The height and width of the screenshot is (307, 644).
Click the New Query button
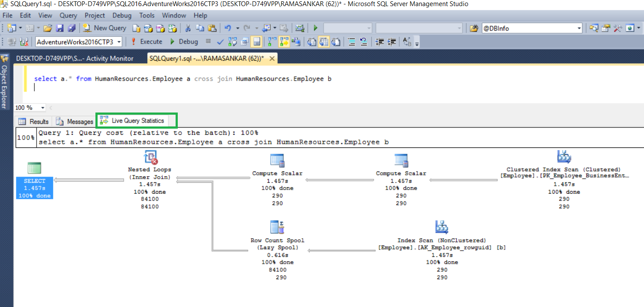click(105, 28)
